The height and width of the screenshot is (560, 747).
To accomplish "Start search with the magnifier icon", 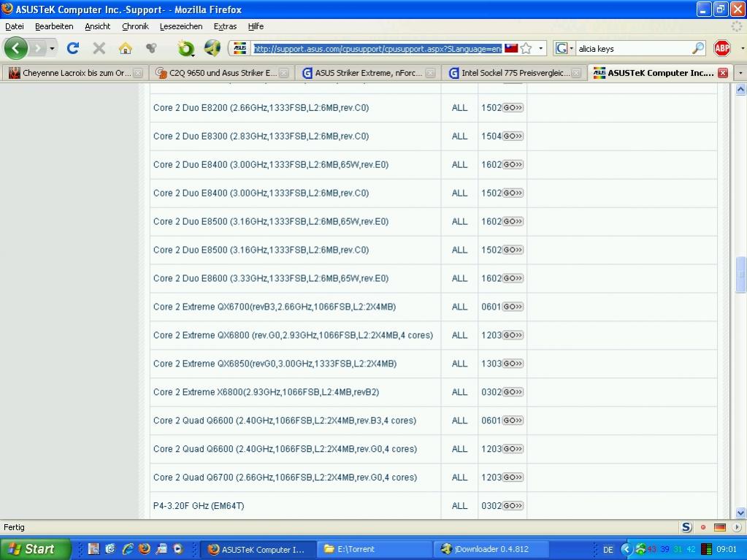I will [x=698, y=48].
